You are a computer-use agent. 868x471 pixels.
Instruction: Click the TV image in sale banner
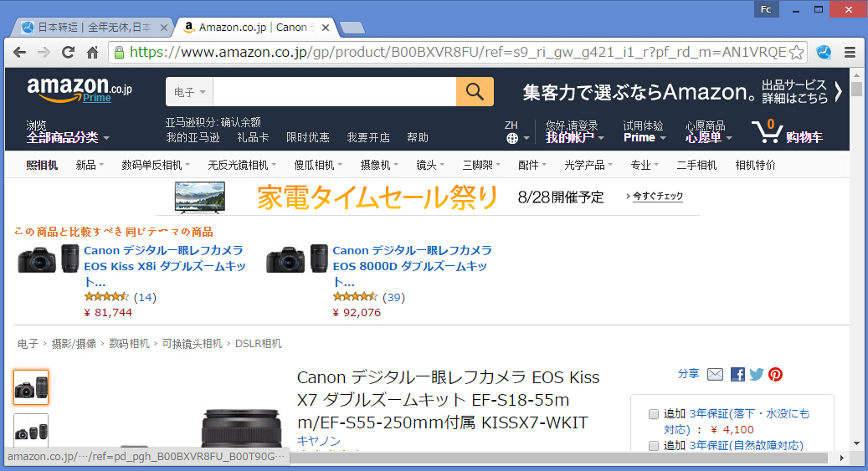click(x=200, y=197)
